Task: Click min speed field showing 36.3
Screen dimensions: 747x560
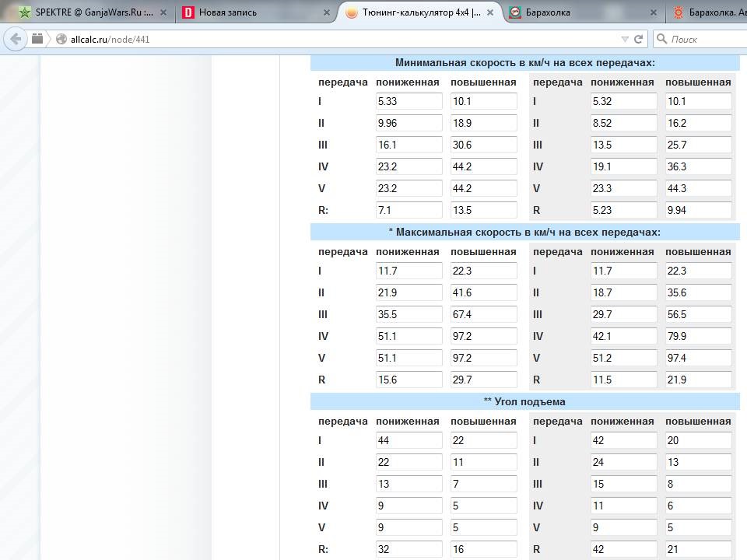Action: 699,166
